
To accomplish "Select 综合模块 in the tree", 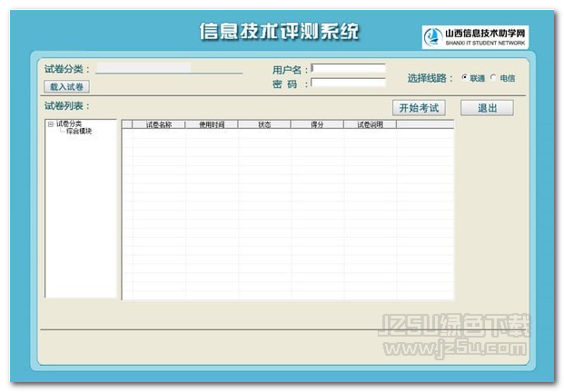I will pos(79,132).
